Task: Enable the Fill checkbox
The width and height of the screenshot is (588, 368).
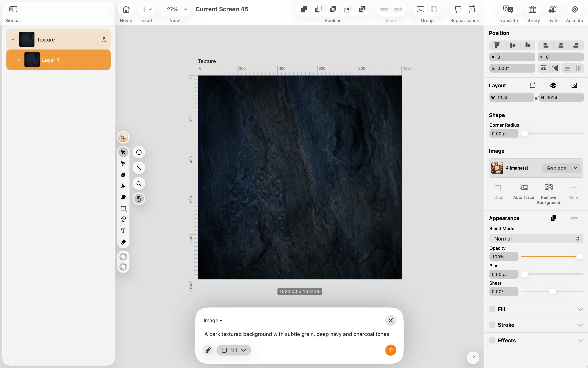Action: click(x=492, y=309)
